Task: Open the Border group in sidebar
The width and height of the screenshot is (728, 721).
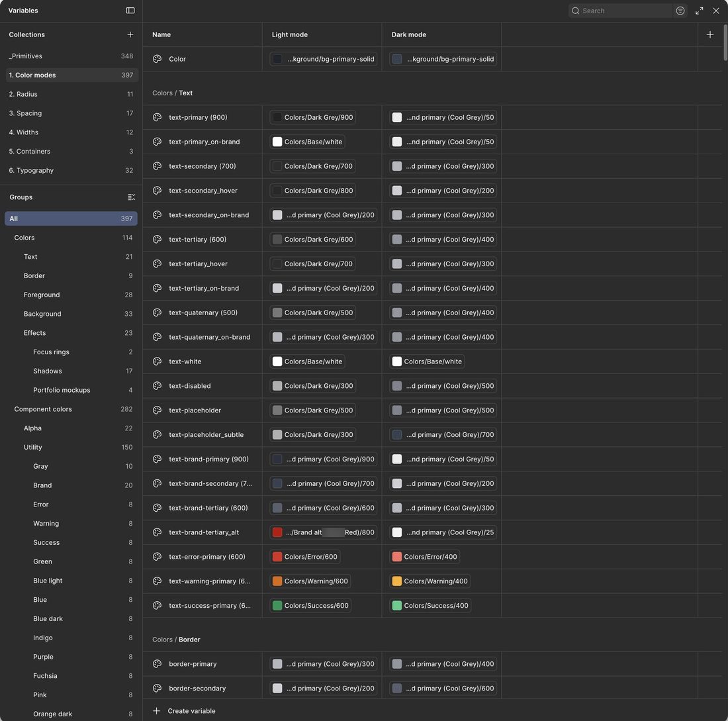Action: point(71,275)
